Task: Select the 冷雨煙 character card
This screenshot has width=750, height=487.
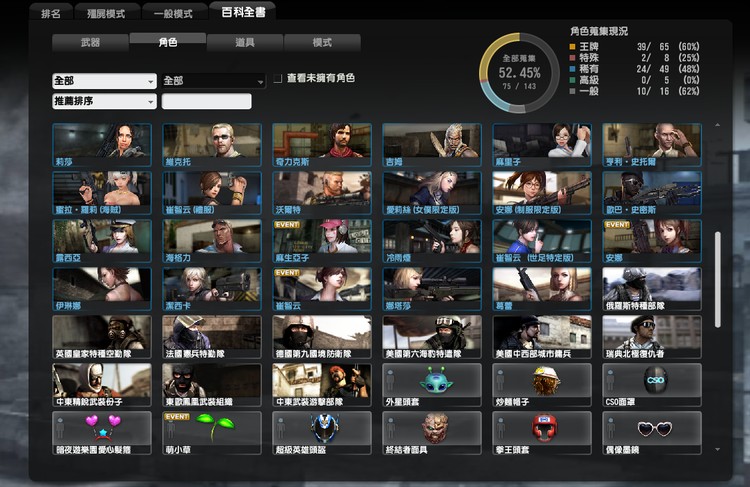Action: tap(432, 241)
